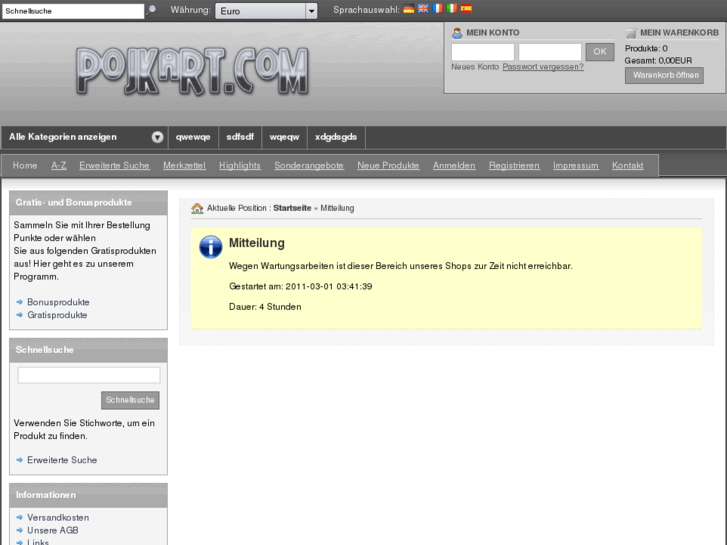
Task: Focus the first Mein Konto login field
Action: (x=483, y=52)
